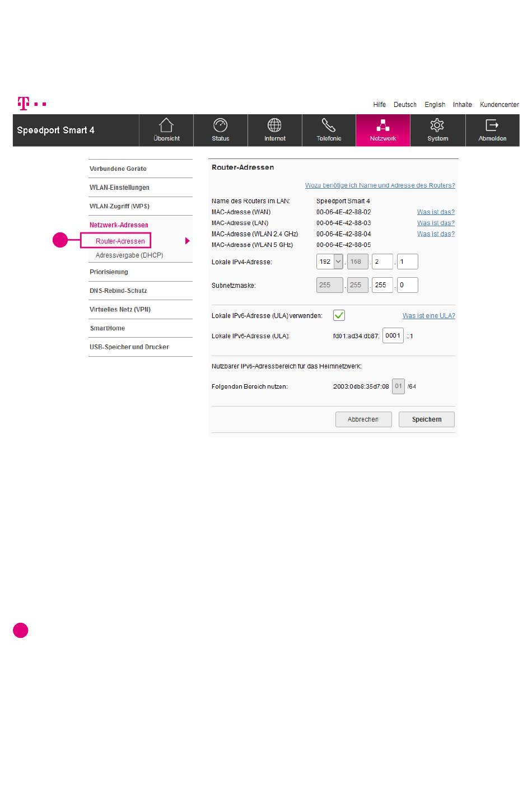This screenshot has width=532, height=798.
Task: Click the Hilfe link at top
Action: (x=380, y=105)
